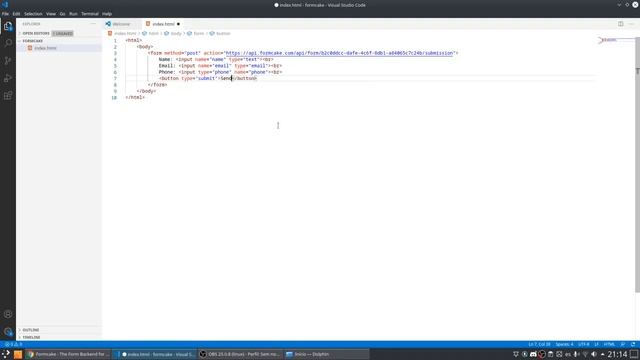
Task: Open the View menu
Action: (x=51, y=14)
